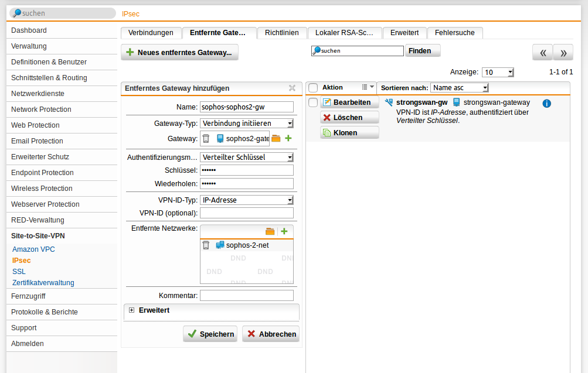Open folder browser in Entfernte Netzwerke box

[x=270, y=231]
